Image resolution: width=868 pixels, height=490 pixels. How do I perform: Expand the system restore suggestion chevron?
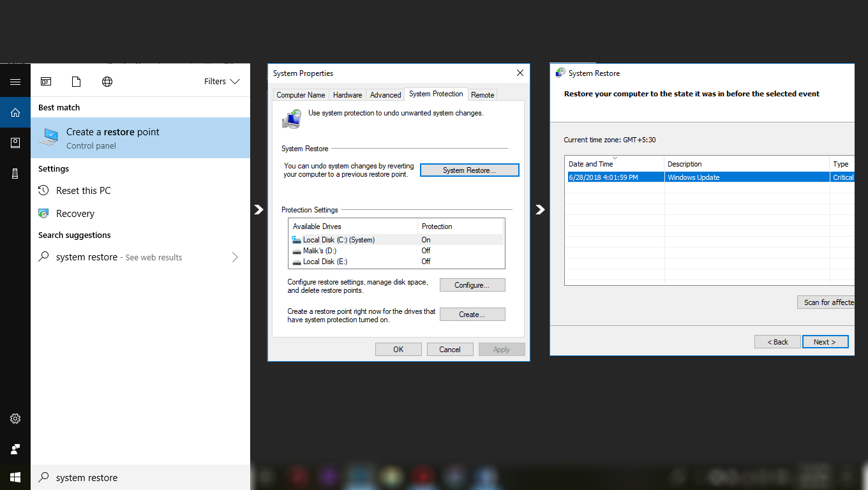coord(235,257)
